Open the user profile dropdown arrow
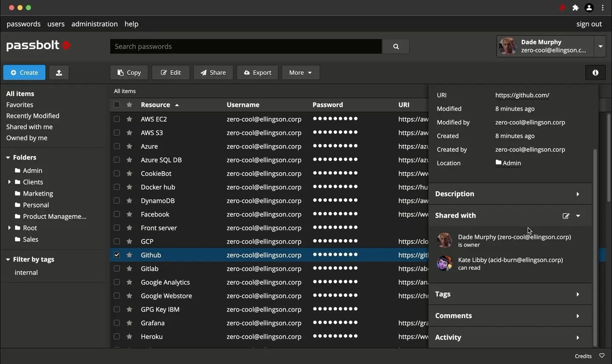 pyautogui.click(x=600, y=46)
